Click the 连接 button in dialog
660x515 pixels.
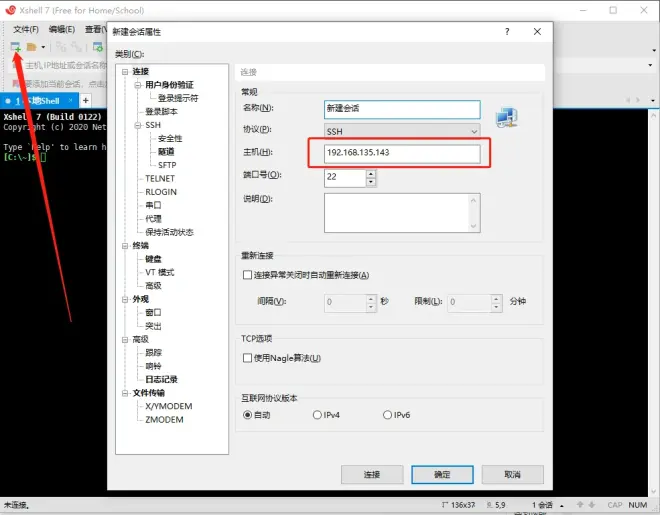point(372,475)
